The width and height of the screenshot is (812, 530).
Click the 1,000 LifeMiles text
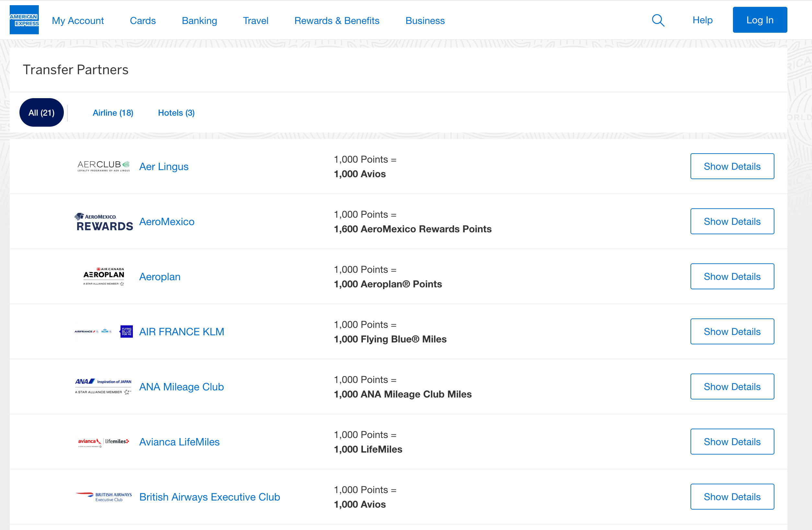(x=368, y=449)
